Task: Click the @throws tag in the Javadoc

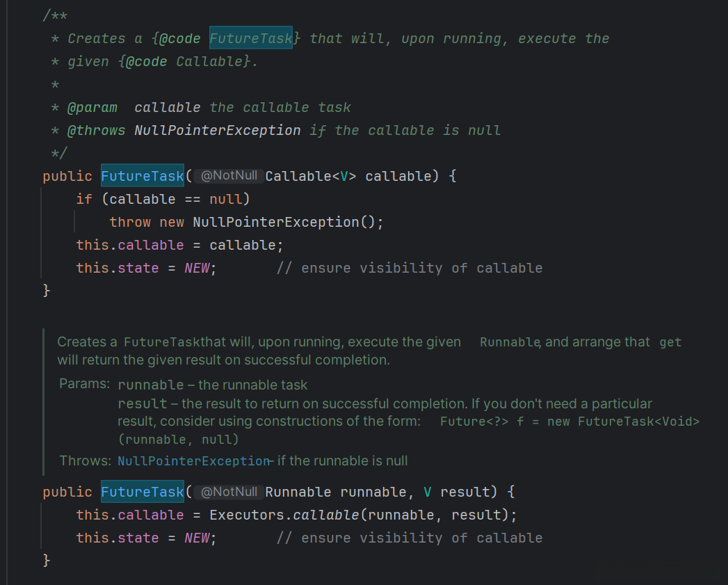Action: (x=97, y=130)
